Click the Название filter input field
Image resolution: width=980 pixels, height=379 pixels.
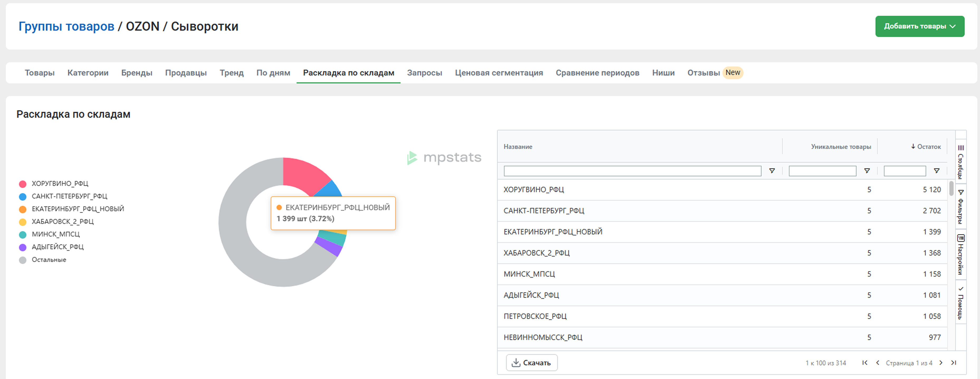632,171
